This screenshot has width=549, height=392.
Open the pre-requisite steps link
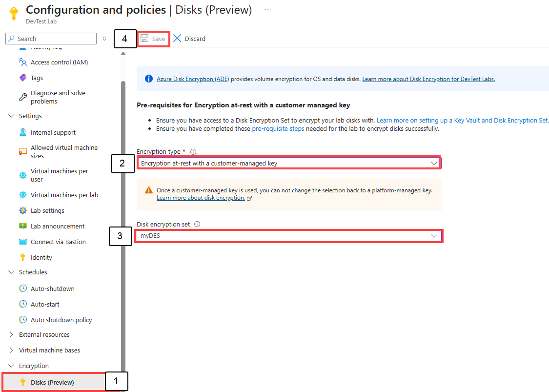(278, 128)
